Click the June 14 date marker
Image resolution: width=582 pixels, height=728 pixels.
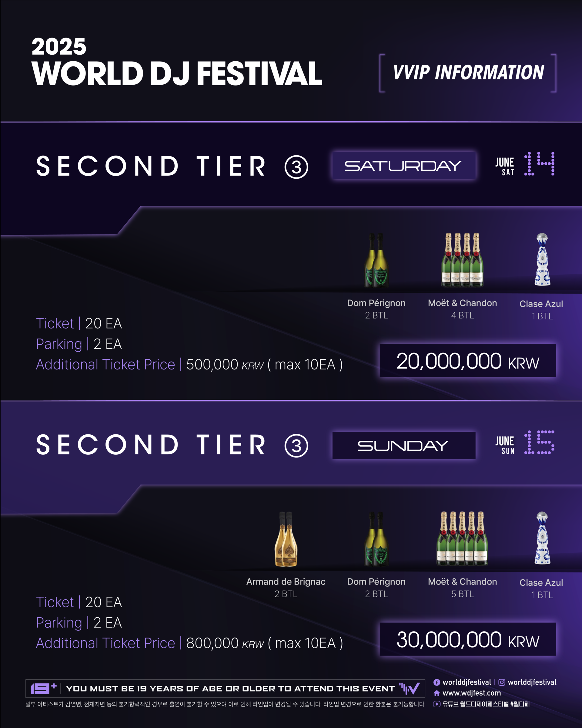coord(525,164)
